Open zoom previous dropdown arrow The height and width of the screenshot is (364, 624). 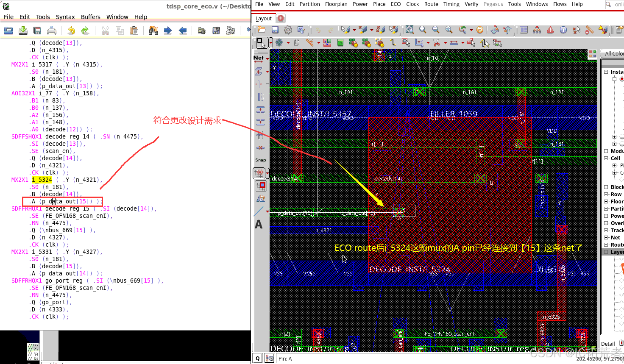coord(471,30)
